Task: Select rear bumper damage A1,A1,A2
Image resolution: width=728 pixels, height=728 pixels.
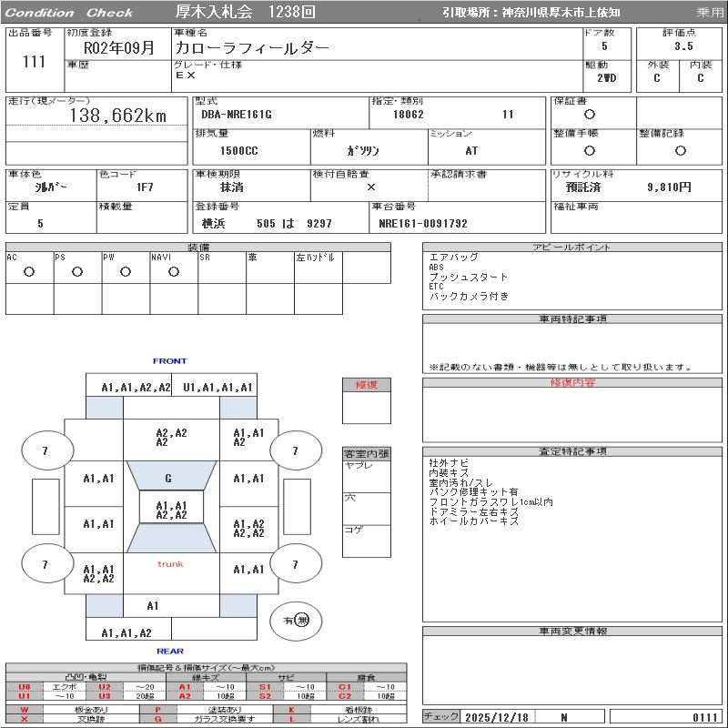Action: tap(126, 632)
